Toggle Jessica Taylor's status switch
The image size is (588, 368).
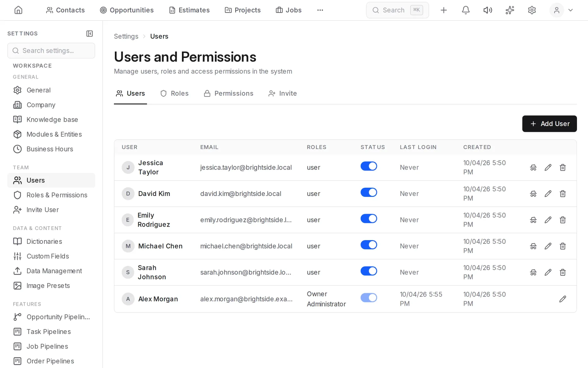click(x=369, y=166)
